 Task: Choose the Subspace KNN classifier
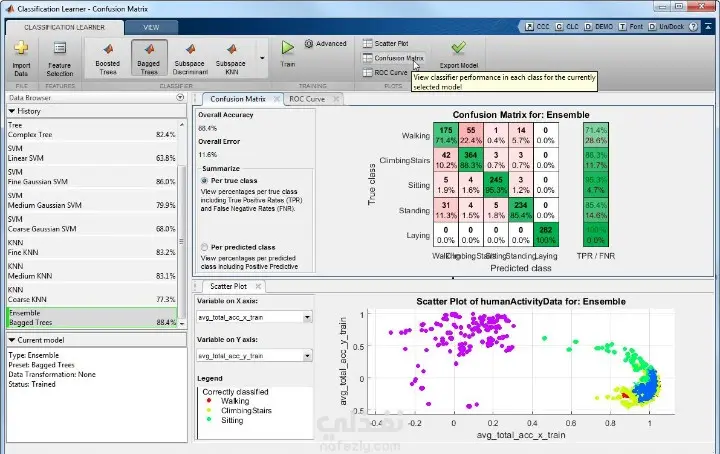pos(231,59)
